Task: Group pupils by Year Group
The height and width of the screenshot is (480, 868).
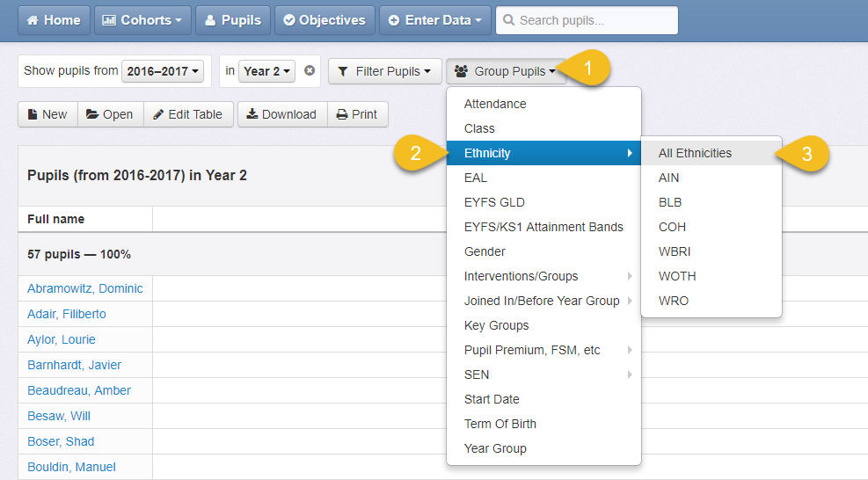Action: (543, 449)
